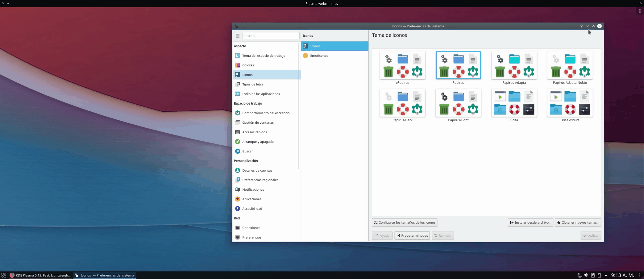The width and height of the screenshot is (644, 279).
Task: Open Colores settings in the sidebar
Action: click(248, 65)
